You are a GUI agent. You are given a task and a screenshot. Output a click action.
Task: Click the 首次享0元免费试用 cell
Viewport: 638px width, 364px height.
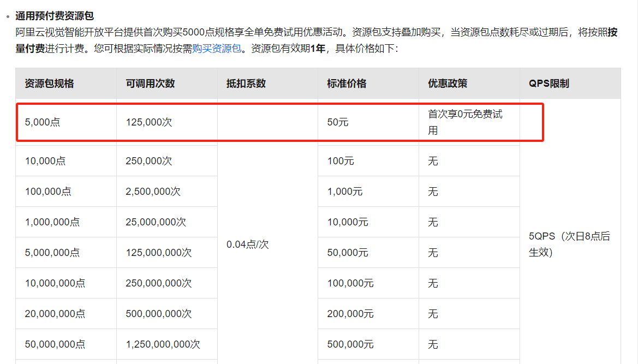click(x=469, y=122)
